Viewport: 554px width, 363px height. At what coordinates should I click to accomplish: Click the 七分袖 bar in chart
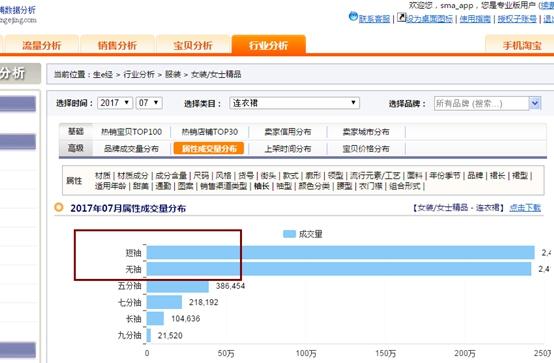point(164,302)
